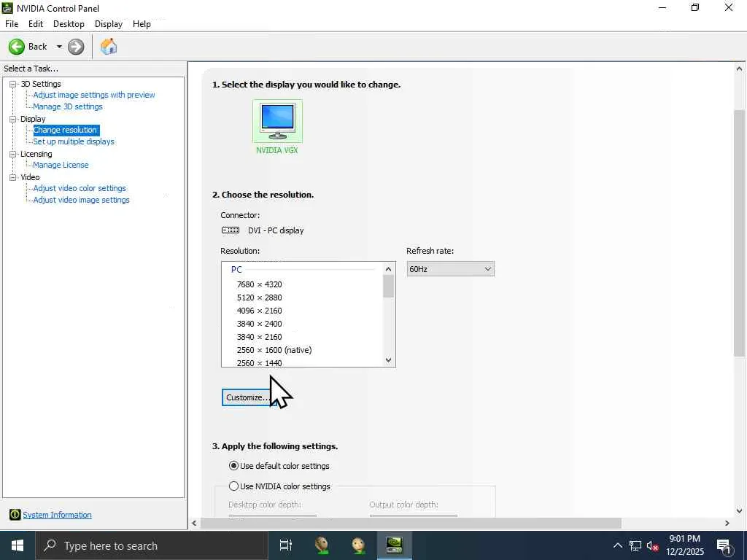
Task: Open the Edit menu
Action: (36, 24)
